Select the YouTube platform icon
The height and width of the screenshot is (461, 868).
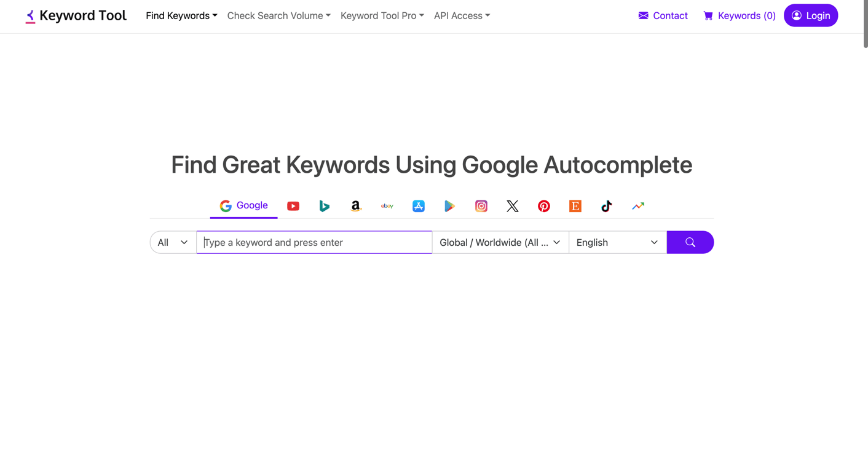[293, 206]
